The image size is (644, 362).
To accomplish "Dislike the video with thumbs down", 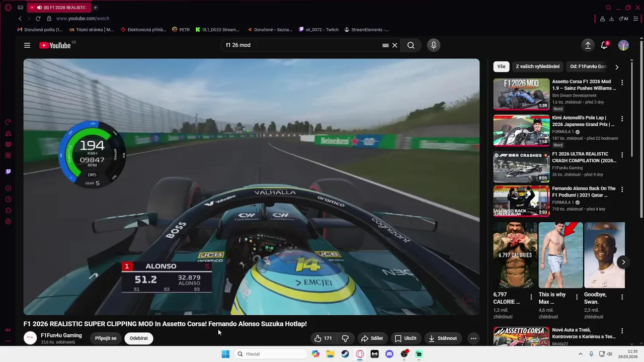I will [345, 338].
